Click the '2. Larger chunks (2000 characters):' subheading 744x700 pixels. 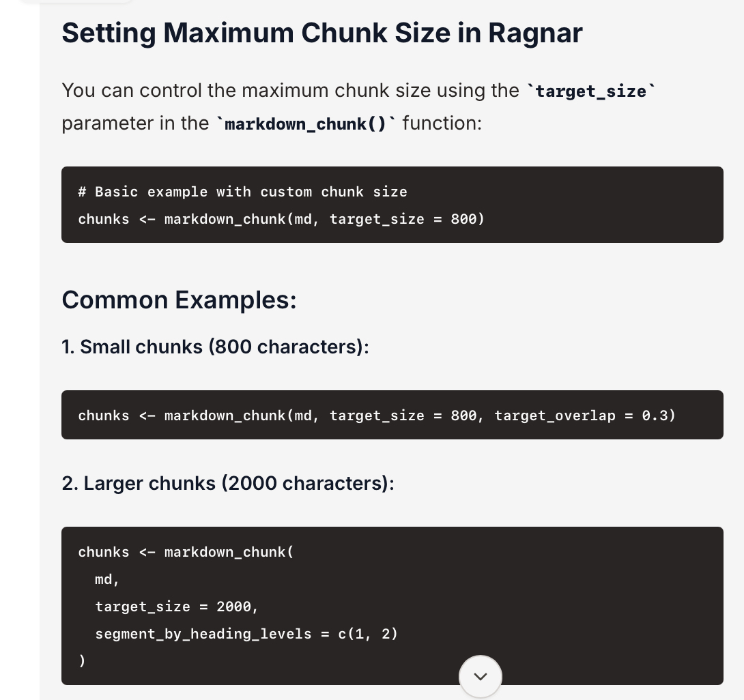[x=227, y=483]
